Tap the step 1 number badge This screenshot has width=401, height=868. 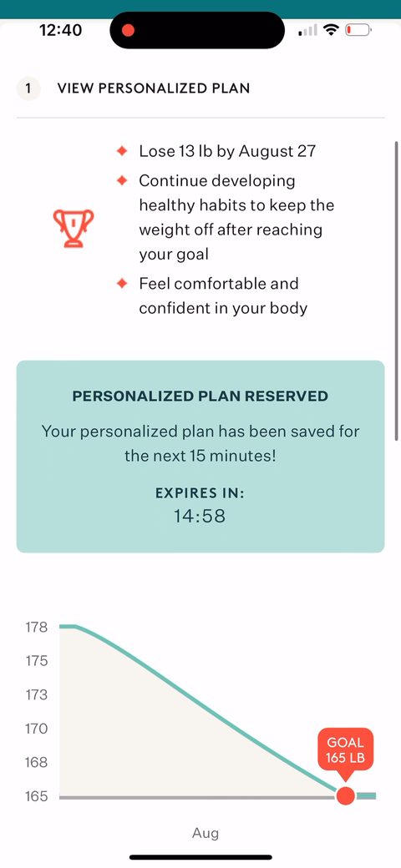[x=28, y=88]
